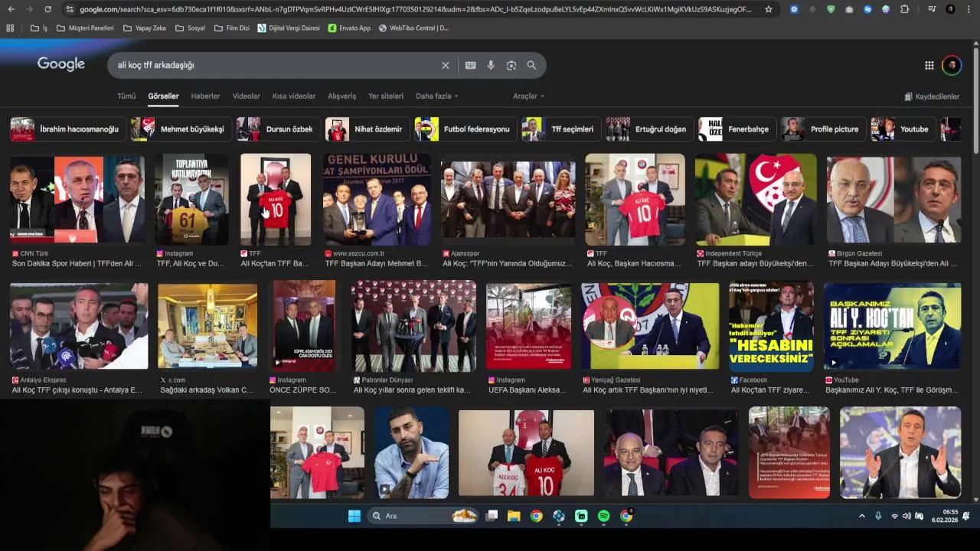Expand the Araçlar tools dropdown
The image size is (980, 551).
[529, 96]
